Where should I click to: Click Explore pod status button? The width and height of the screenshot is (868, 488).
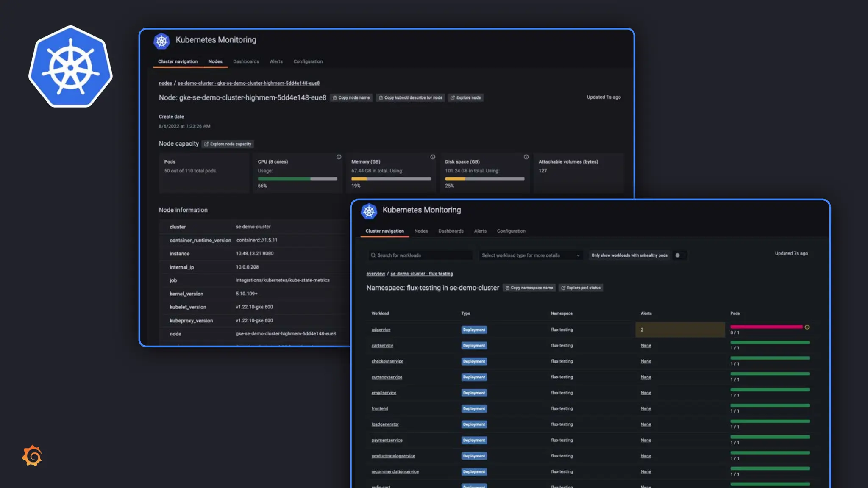click(581, 288)
